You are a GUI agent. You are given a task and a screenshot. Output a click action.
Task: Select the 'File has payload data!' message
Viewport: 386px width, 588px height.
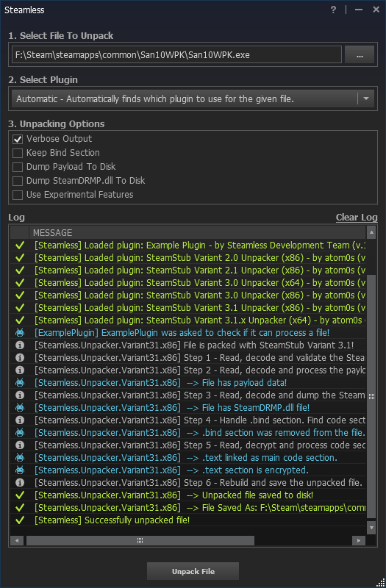click(160, 382)
